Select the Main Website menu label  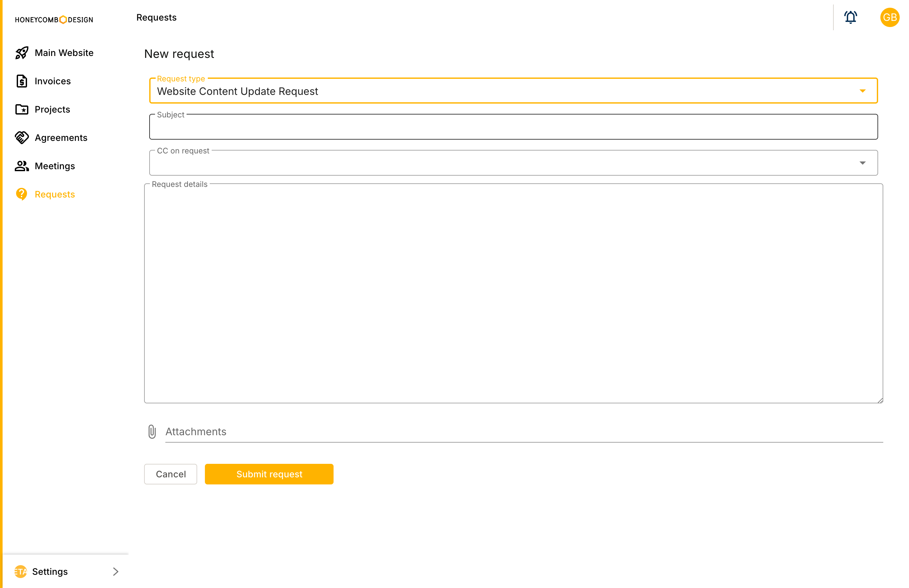[64, 53]
